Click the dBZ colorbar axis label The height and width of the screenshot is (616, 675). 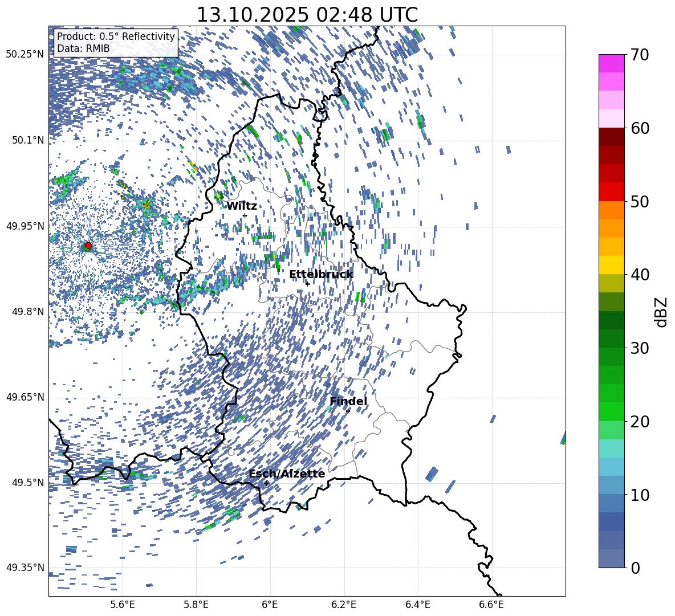tap(661, 312)
